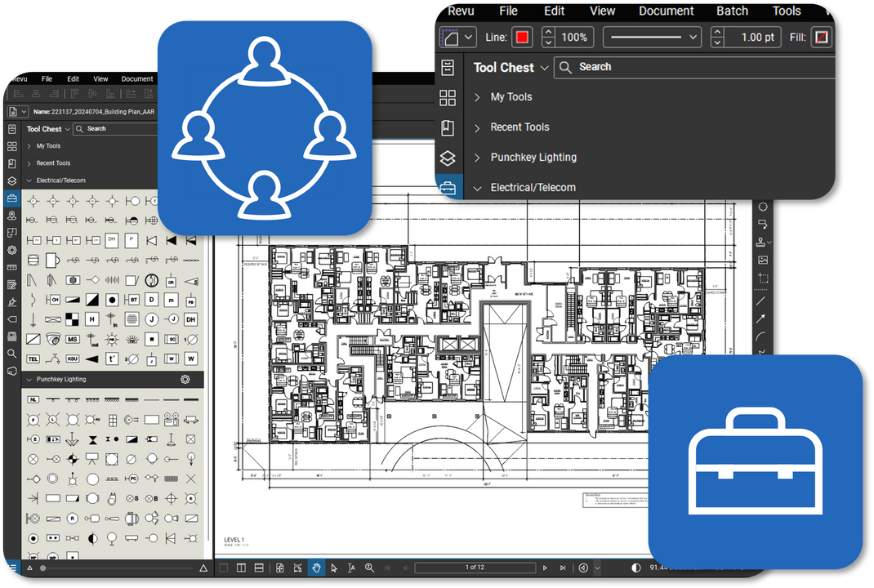Switch to split horizontal view layout
The height and width of the screenshot is (588, 874).
(x=257, y=568)
